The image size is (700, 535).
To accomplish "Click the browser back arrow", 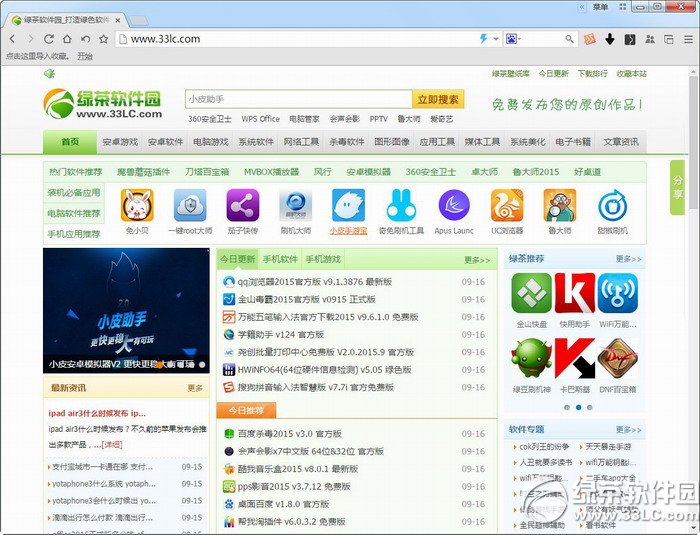I will 12,39.
